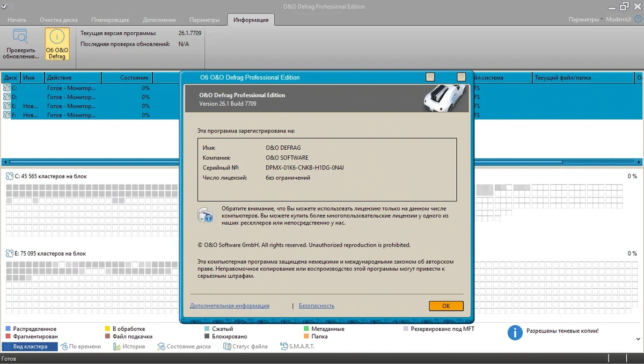Image resolution: width=644 pixels, height=364 pixels.
Task: Click the Разрешены теневые копии! text
Action: click(562, 331)
